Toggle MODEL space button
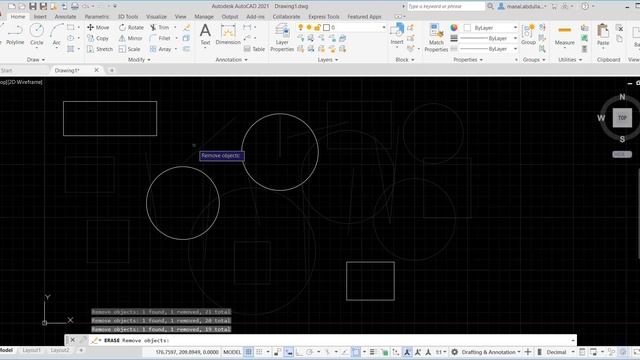This screenshot has width=640, height=360. pos(232,352)
